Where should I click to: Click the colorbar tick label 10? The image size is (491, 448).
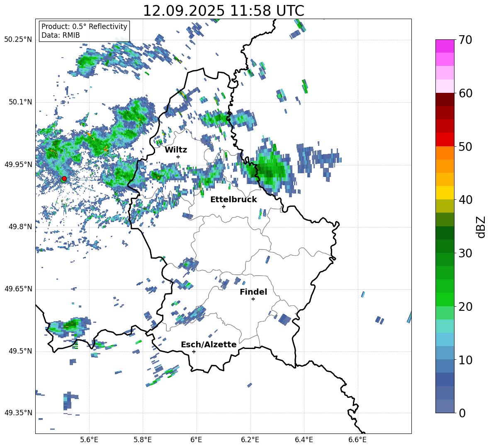(x=465, y=360)
